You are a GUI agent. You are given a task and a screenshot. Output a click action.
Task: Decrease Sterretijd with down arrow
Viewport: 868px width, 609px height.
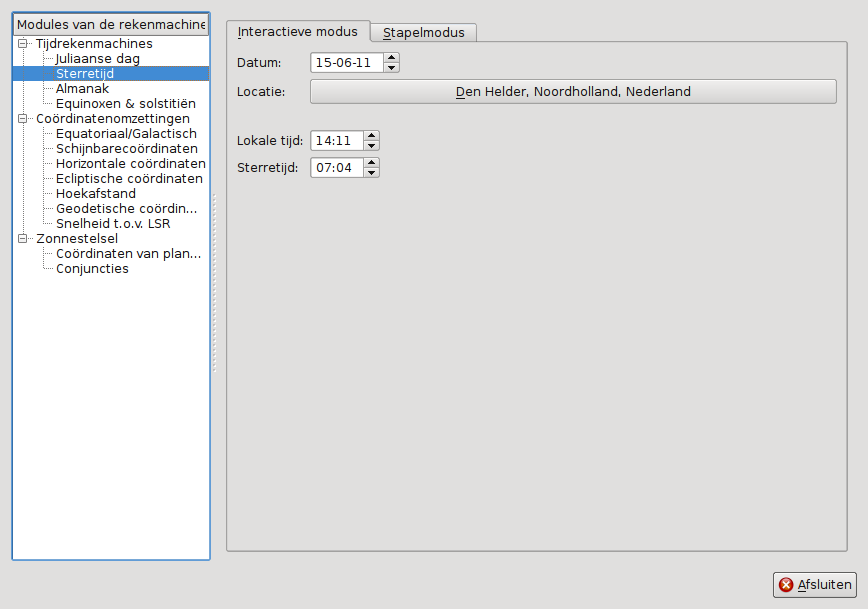[371, 173]
